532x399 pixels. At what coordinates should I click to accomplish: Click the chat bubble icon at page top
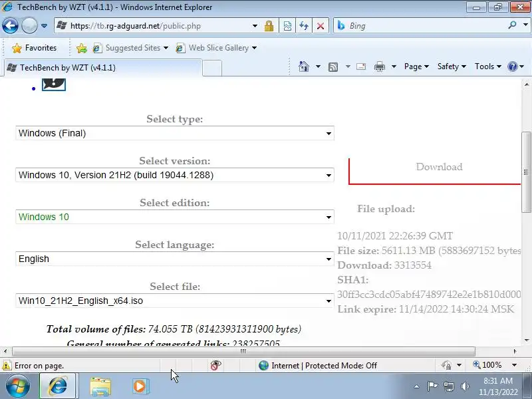54,84
